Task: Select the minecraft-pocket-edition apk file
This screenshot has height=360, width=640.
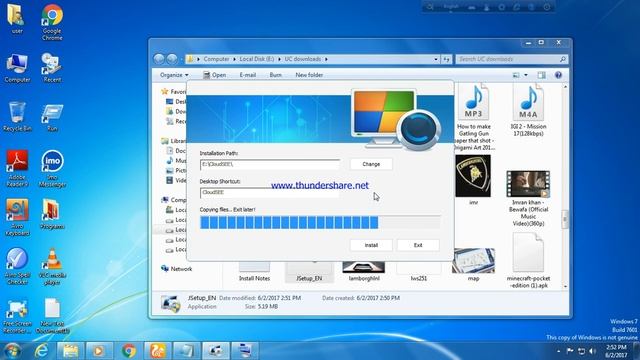Action: (x=528, y=261)
